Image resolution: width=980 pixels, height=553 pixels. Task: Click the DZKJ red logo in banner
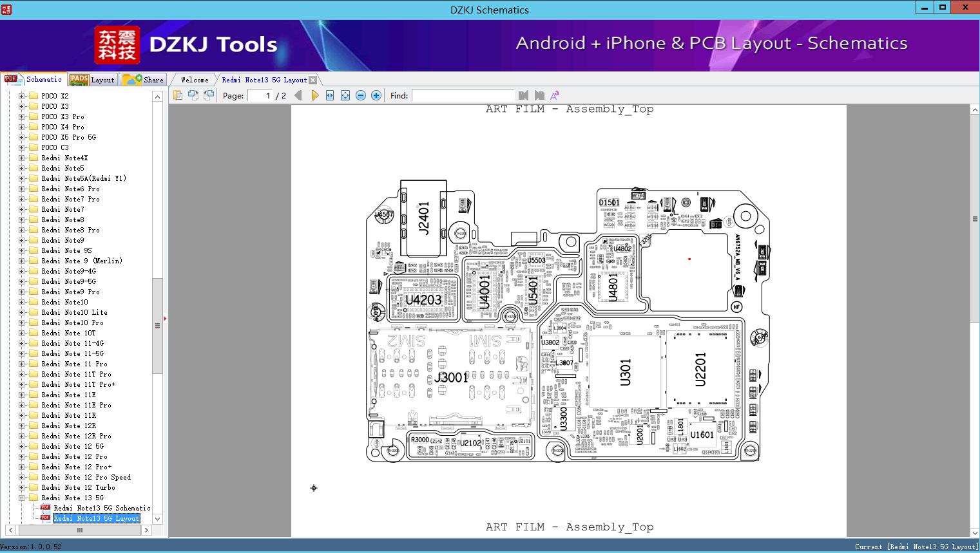click(x=117, y=45)
